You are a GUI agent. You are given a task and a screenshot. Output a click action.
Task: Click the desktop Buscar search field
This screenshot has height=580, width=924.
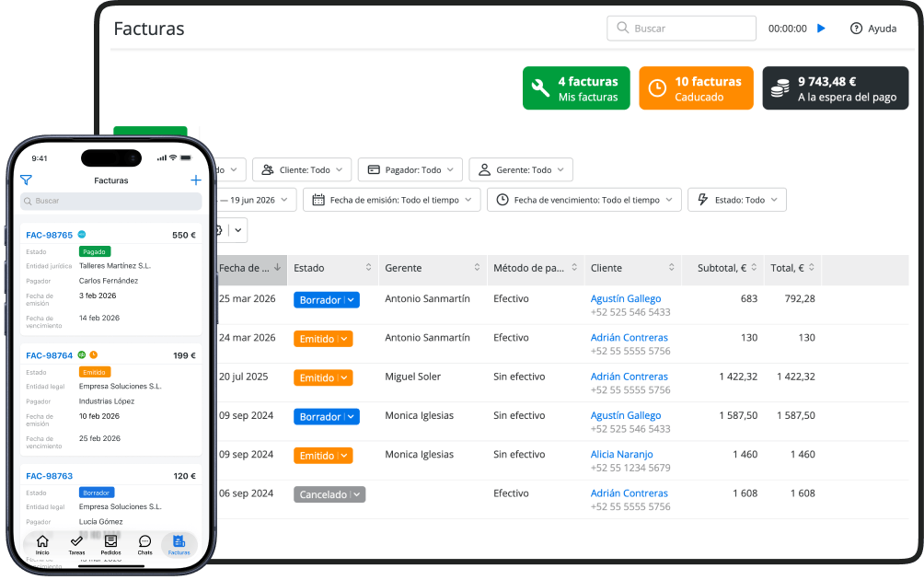tap(681, 29)
